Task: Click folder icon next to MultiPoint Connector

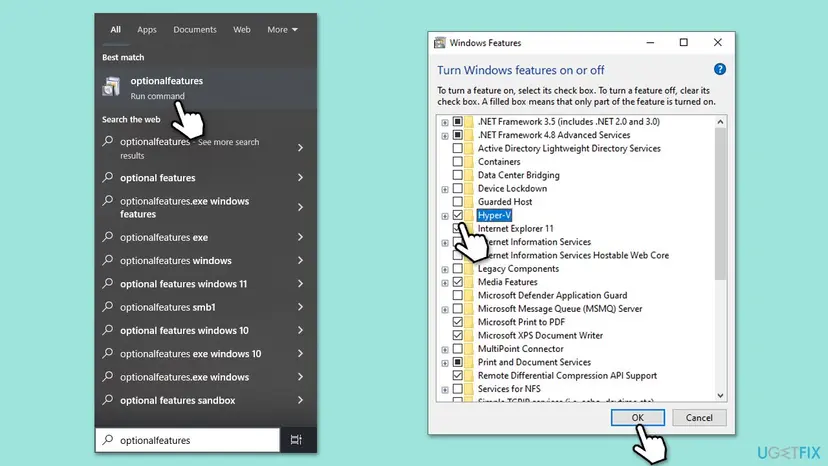Action: [x=469, y=349]
